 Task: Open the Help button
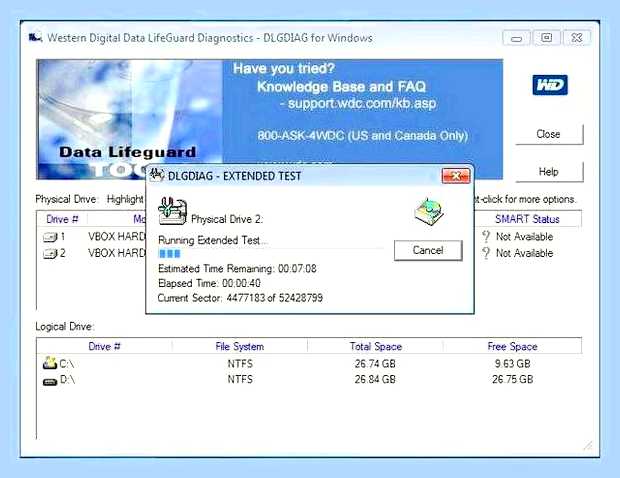pyautogui.click(x=549, y=172)
